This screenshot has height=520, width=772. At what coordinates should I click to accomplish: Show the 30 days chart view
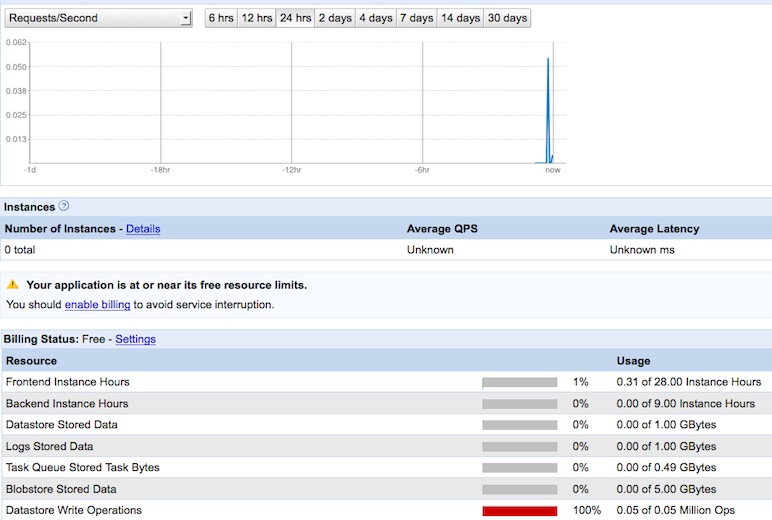[x=507, y=18]
